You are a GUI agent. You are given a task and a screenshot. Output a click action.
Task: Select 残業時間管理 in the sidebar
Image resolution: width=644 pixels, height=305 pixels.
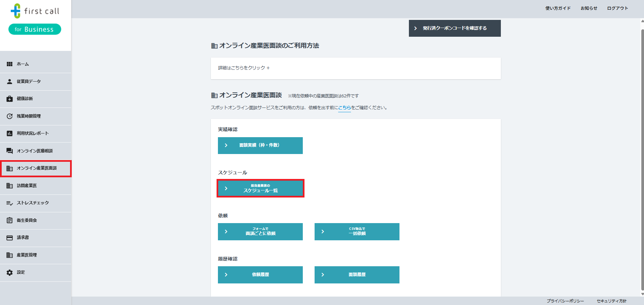pyautogui.click(x=36, y=116)
